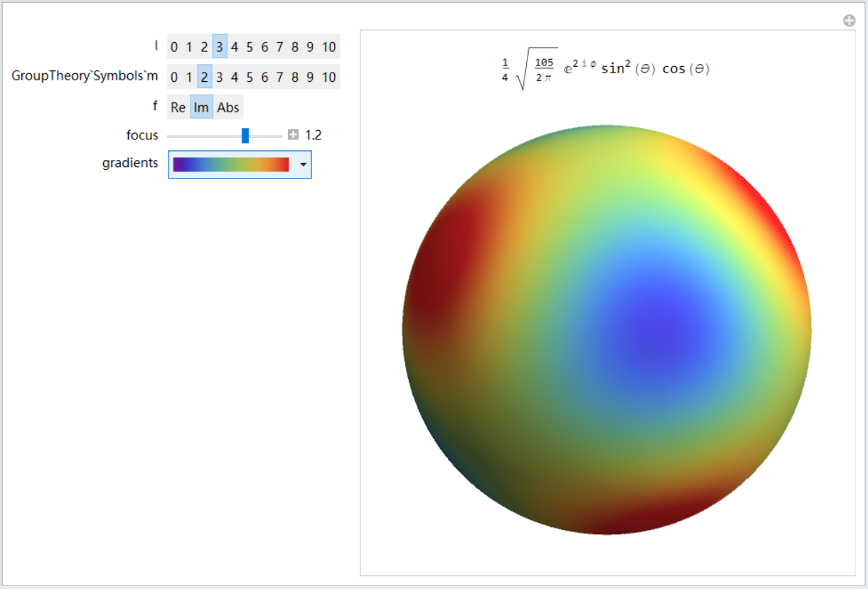
Task: Set m value to 10
Action: click(328, 78)
